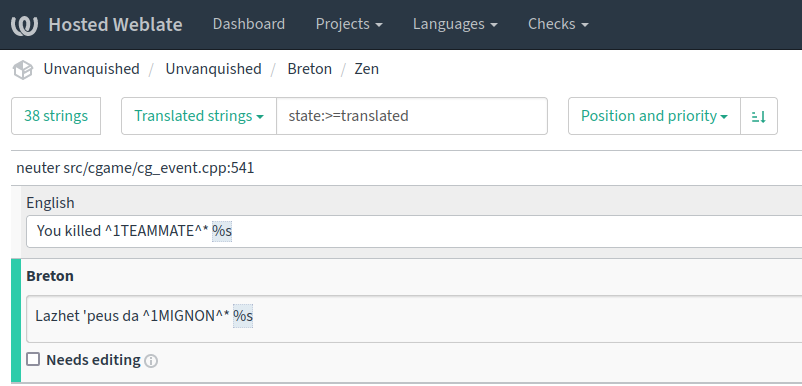Open first Unvanquished breadcrumb link
This screenshot has height=386, width=802.
[x=91, y=69]
